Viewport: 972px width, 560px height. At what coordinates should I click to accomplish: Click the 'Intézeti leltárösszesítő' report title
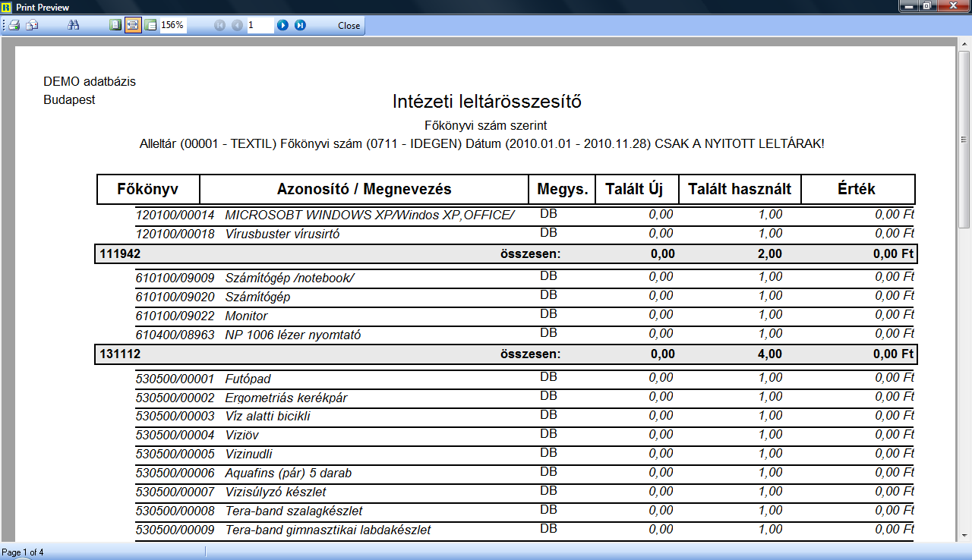point(487,101)
